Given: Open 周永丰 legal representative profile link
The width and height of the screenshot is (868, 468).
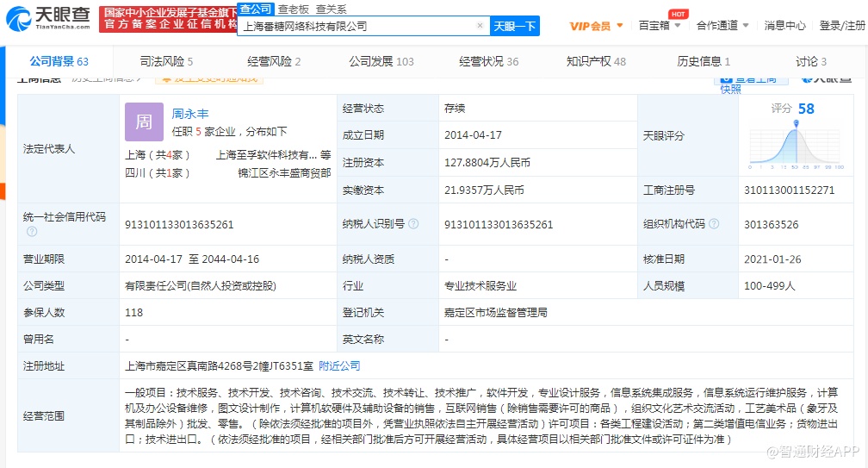Looking at the screenshot, I should (190, 113).
